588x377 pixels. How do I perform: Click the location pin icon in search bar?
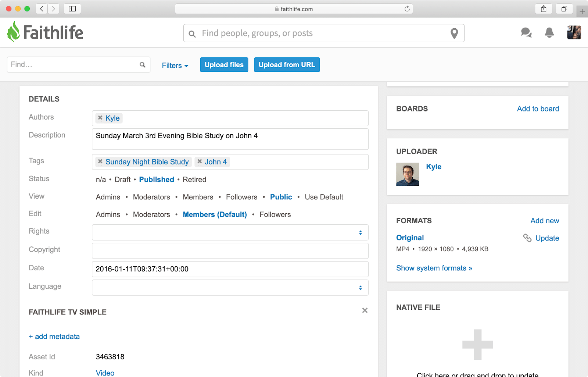(x=454, y=33)
